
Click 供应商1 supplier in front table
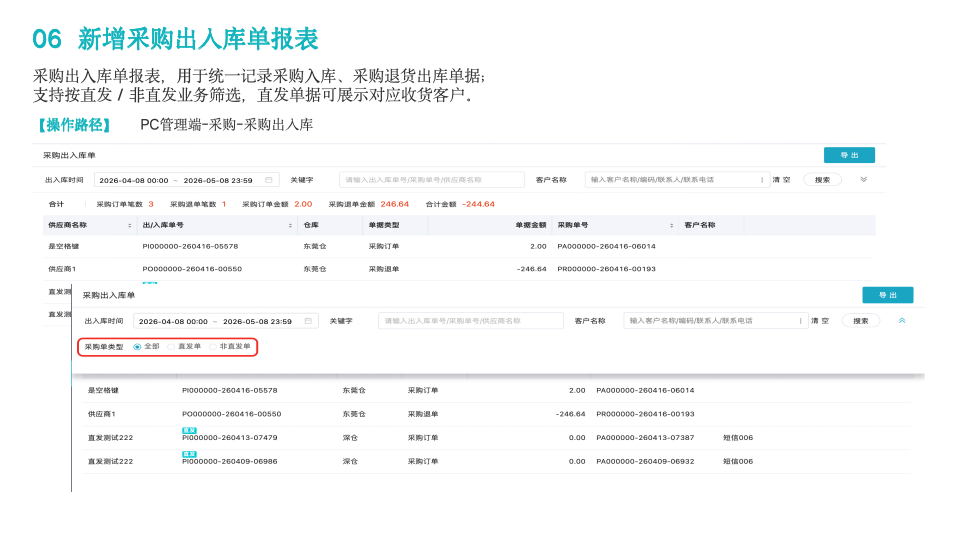pyautogui.click(x=102, y=414)
